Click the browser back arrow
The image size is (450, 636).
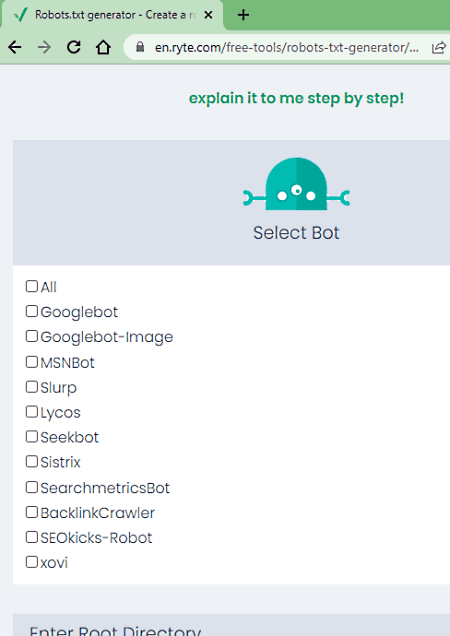(15, 47)
